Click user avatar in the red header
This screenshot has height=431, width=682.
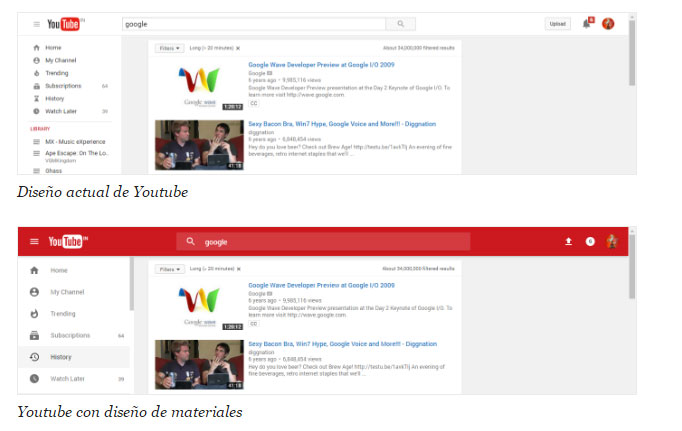pyautogui.click(x=611, y=241)
